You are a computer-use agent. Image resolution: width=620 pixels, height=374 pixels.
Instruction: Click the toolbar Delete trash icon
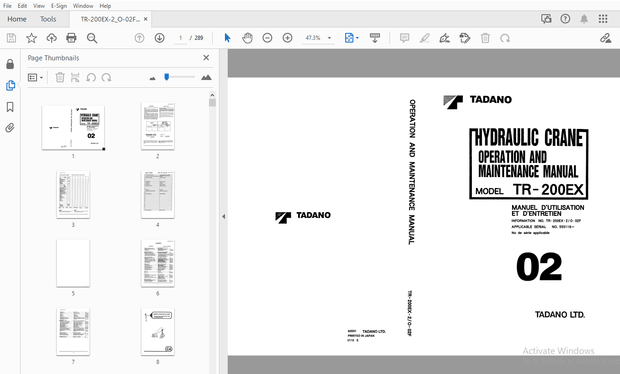485,38
